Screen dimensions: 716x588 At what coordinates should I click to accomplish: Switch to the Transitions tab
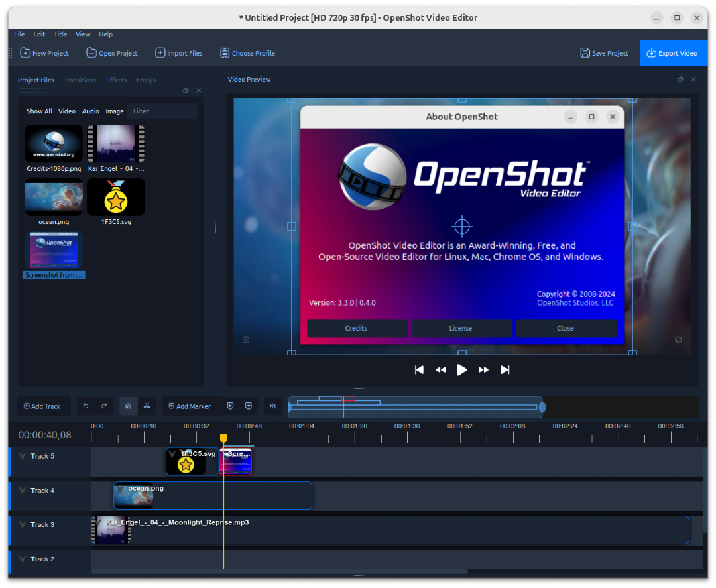pos(80,80)
